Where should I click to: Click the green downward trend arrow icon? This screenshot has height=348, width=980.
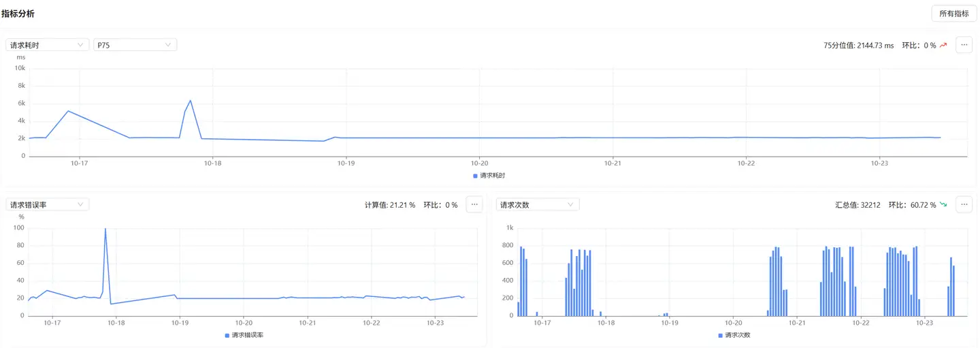point(943,205)
